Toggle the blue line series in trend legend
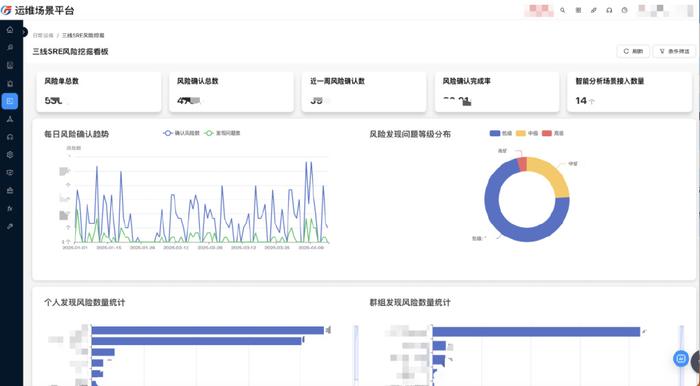The height and width of the screenshot is (386, 700). click(x=181, y=133)
